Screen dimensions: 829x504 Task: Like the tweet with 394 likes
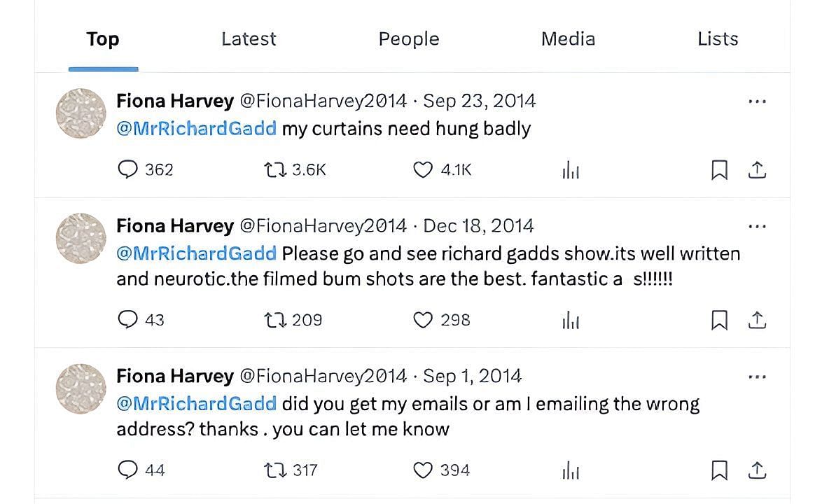422,470
